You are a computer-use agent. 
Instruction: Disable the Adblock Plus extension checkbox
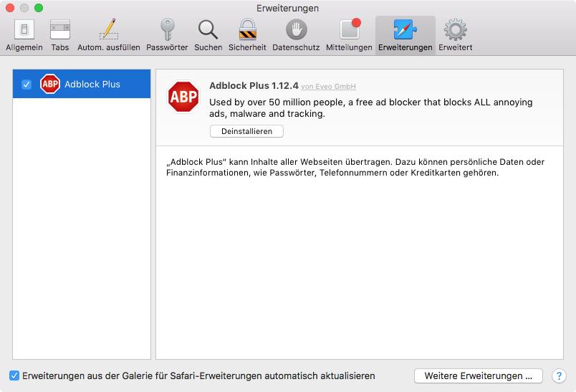click(26, 85)
